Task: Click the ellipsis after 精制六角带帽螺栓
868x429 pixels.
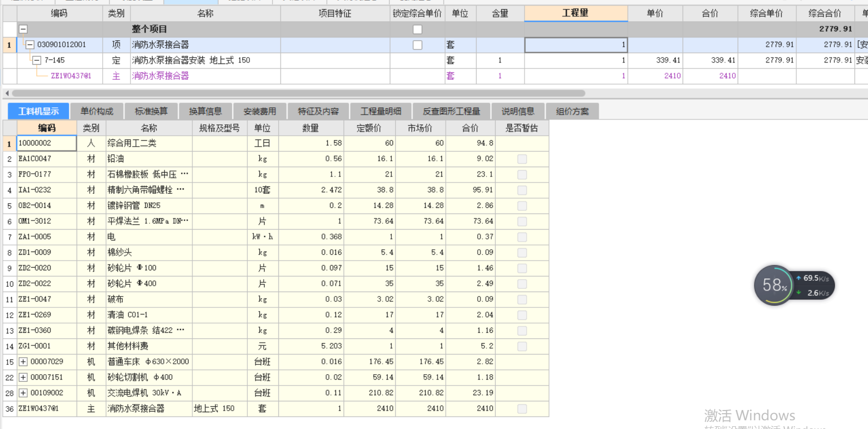Action: [x=180, y=190]
